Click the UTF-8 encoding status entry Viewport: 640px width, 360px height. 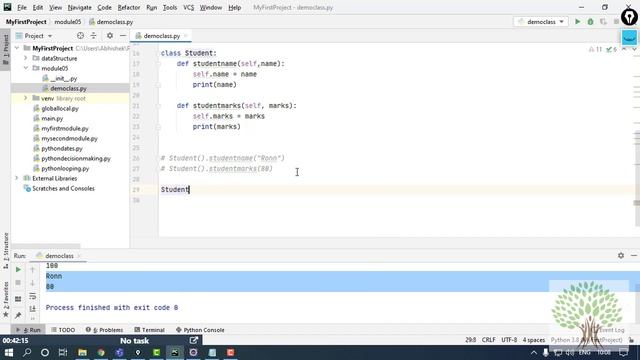tap(509, 340)
